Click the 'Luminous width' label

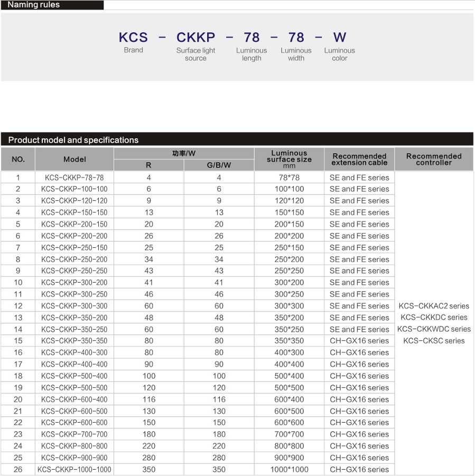point(296,54)
